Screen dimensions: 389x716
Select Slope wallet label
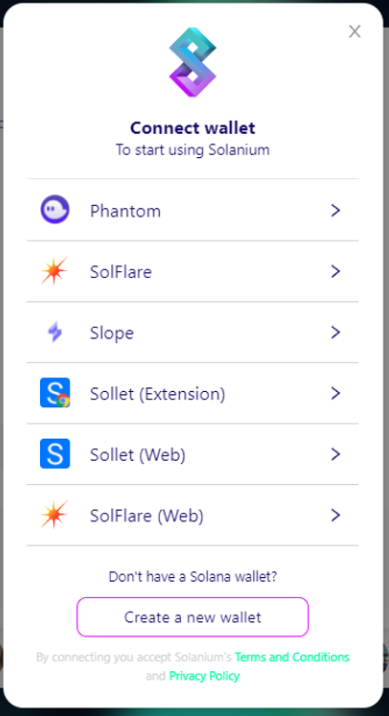click(112, 333)
